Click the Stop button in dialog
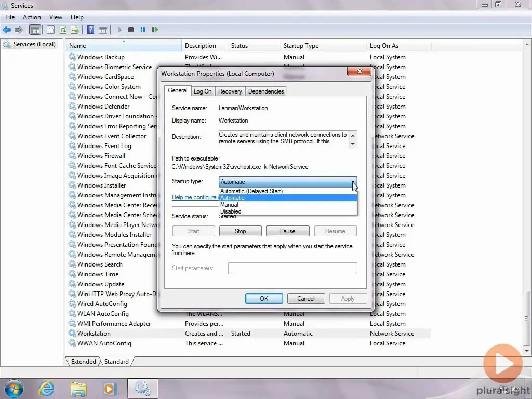 (x=240, y=231)
